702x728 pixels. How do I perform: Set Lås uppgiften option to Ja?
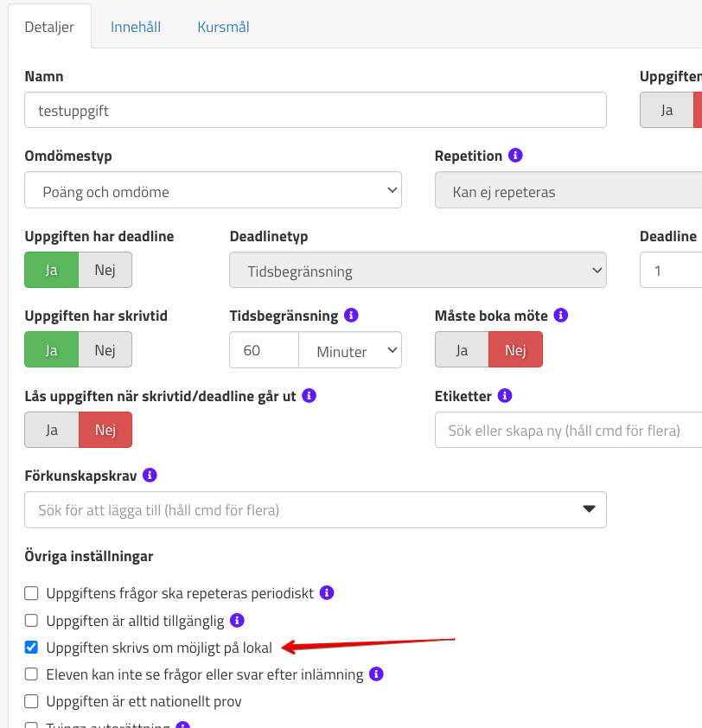click(52, 430)
